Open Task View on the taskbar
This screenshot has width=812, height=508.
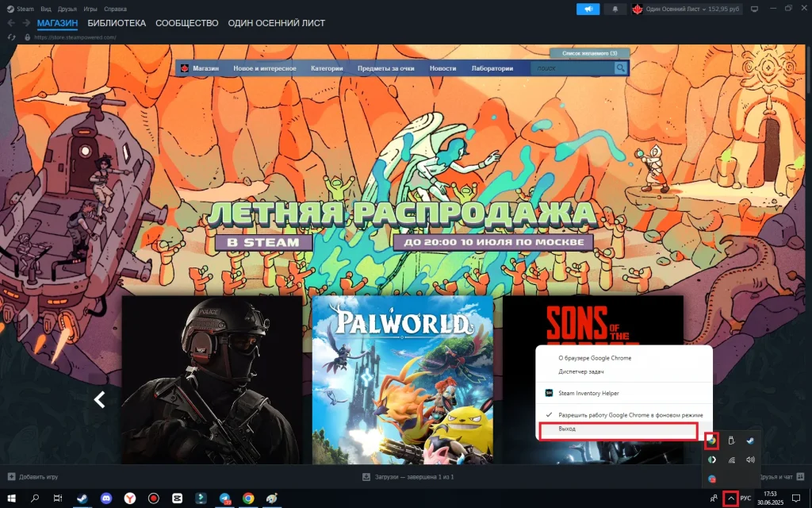click(x=58, y=498)
